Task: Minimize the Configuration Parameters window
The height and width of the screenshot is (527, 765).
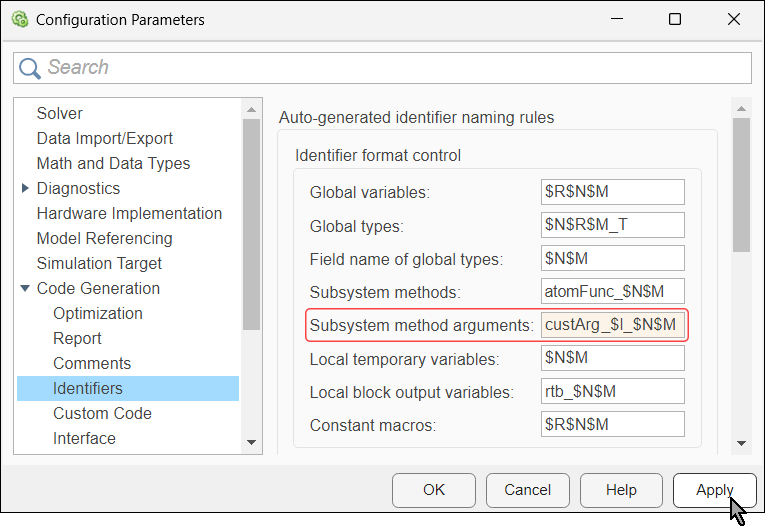Action: (x=617, y=19)
